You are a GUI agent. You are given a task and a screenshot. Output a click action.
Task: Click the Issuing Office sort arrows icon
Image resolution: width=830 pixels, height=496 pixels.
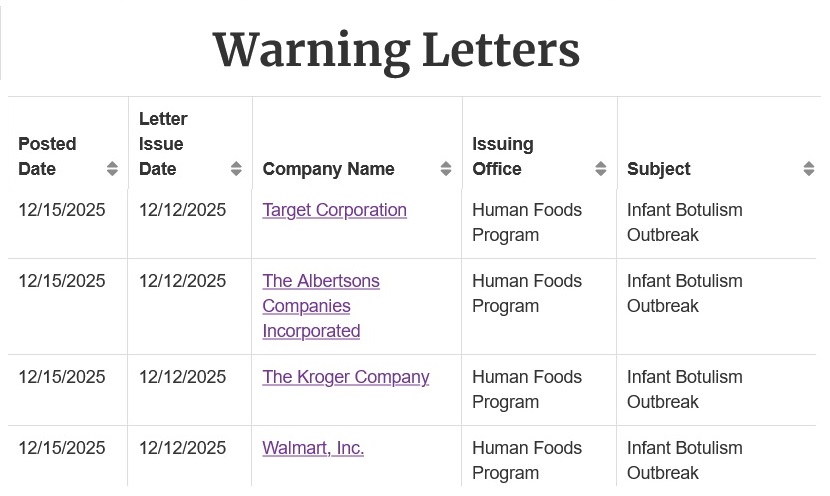(x=601, y=169)
